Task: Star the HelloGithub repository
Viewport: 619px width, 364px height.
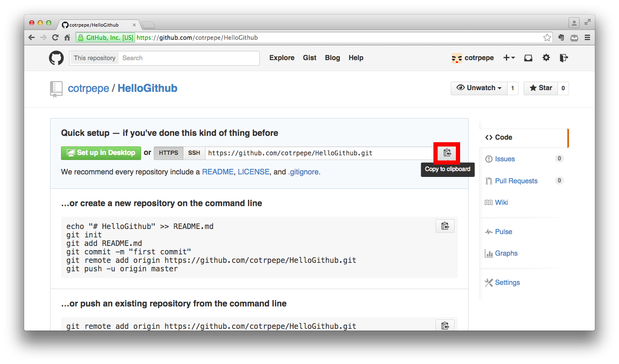Action: tap(541, 88)
